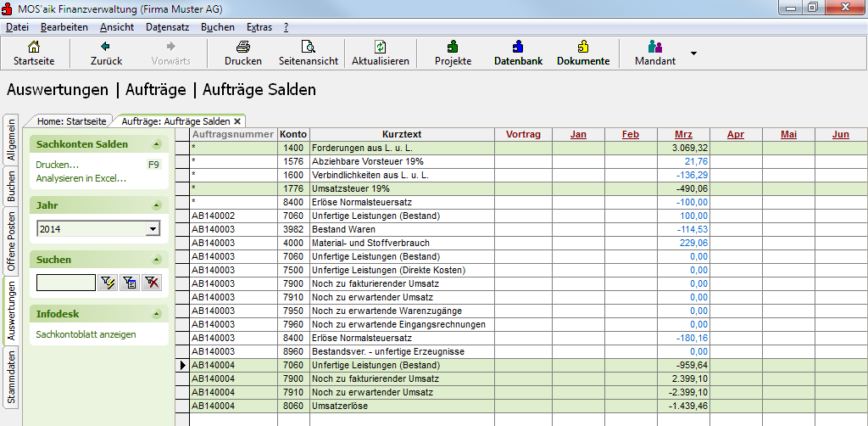Select row Forderungen aus L. u. L.
This screenshot has width=868, height=426.
click(521, 148)
